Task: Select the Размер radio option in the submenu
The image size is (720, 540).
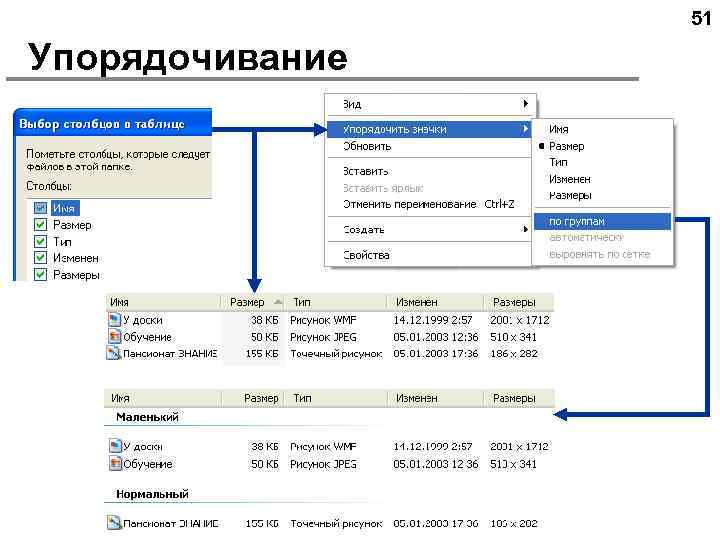Action: 541,146
